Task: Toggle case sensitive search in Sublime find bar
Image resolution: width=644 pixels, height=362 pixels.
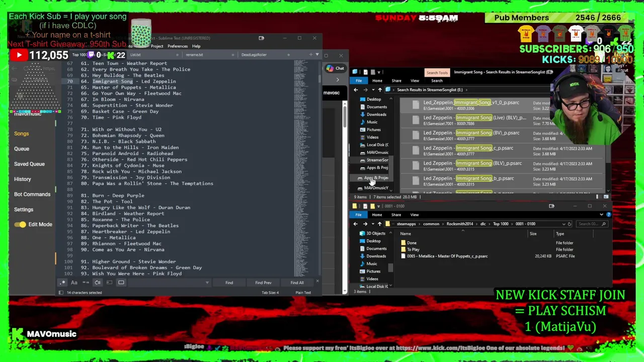Action: point(74,283)
